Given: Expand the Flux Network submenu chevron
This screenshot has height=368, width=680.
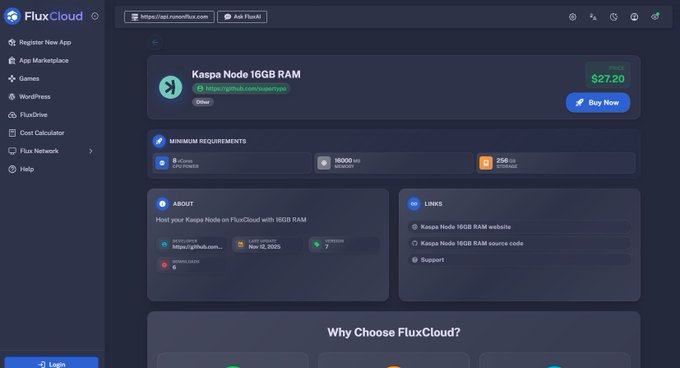Looking at the screenshot, I should click(91, 151).
